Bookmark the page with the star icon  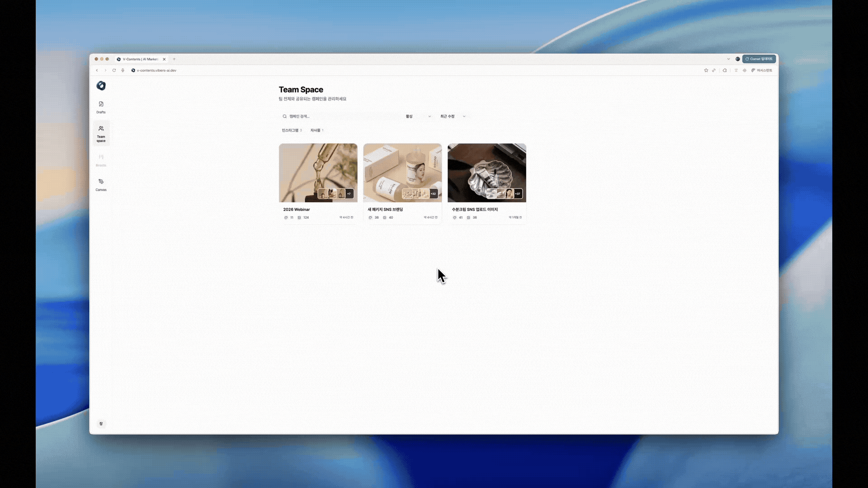click(x=706, y=70)
